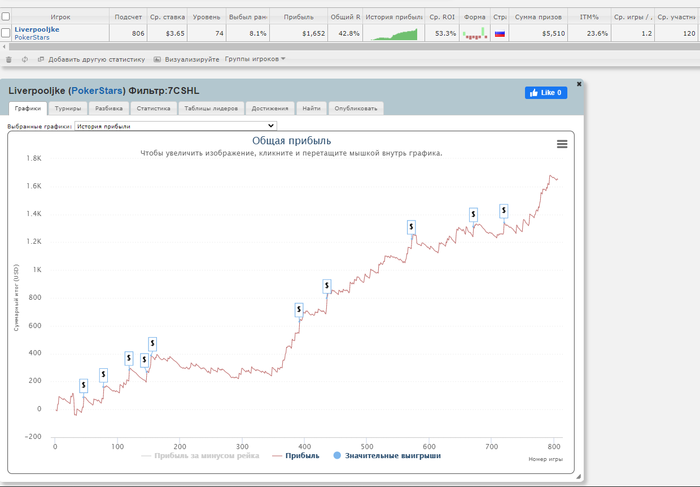Click the Форма mini bar chart thumbnail
This screenshot has height=487, width=700.
(x=475, y=33)
